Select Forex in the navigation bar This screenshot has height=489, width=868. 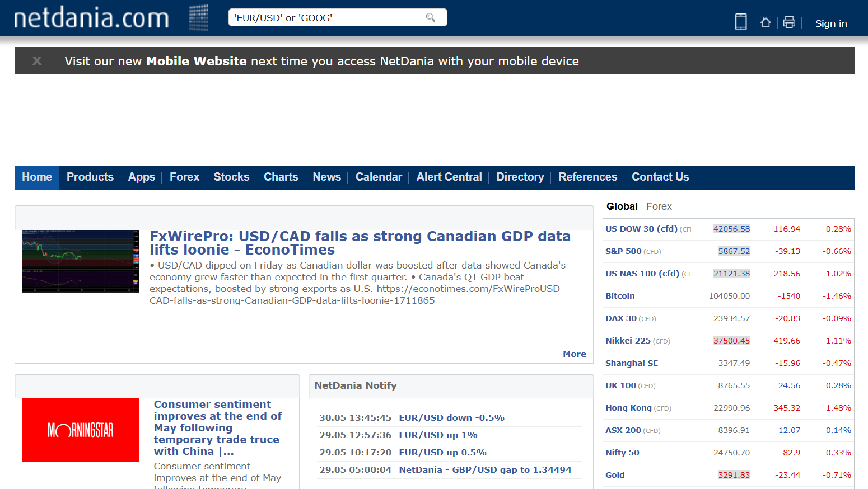pos(185,177)
